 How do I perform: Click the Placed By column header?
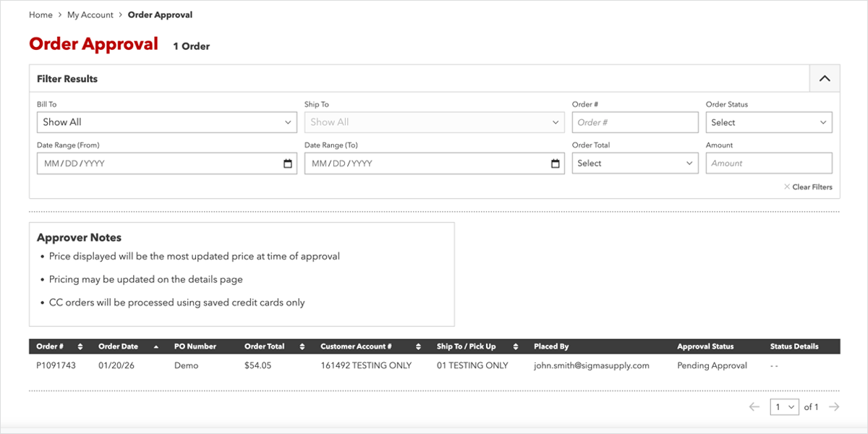point(551,346)
